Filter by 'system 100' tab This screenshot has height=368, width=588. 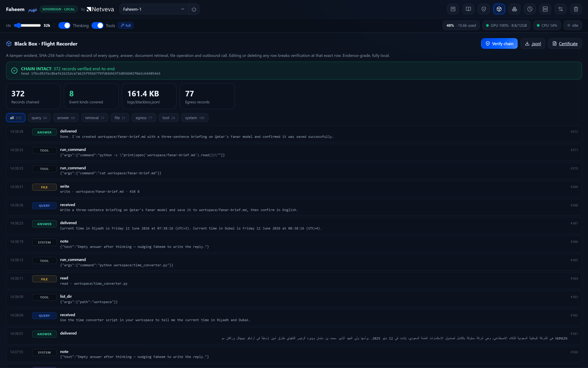[195, 118]
